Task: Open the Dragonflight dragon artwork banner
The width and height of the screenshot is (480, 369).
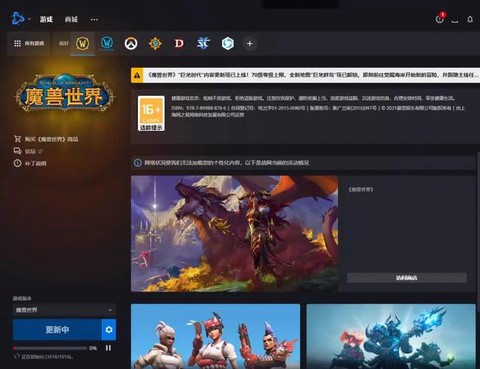Action: tap(234, 234)
